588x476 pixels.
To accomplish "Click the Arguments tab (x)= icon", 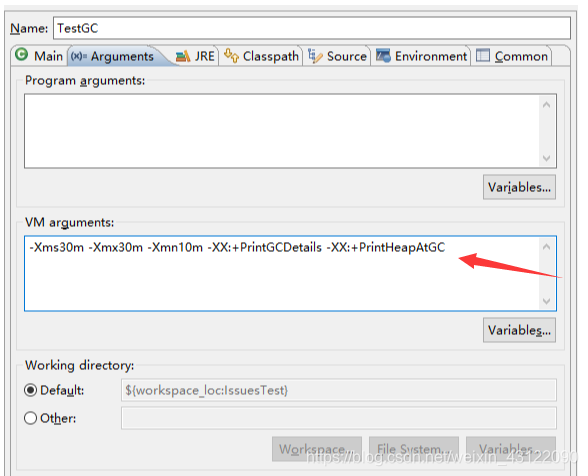I will point(79,56).
